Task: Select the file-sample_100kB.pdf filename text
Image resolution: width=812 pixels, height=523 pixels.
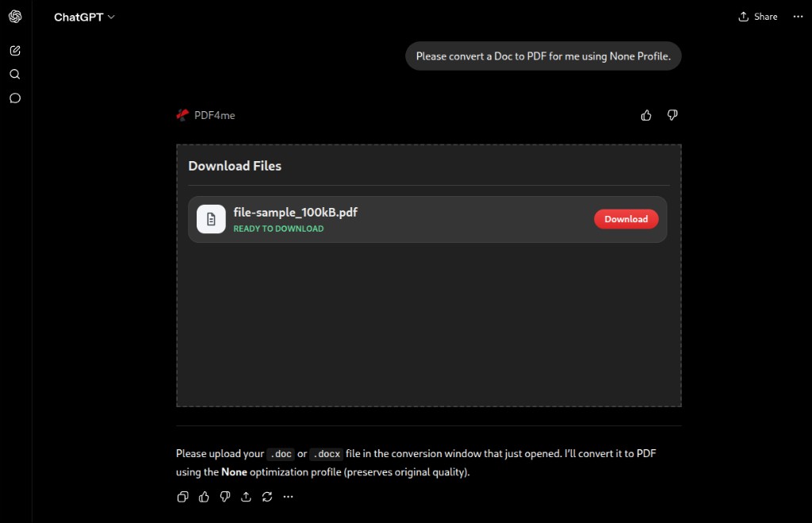Action: pyautogui.click(x=295, y=212)
